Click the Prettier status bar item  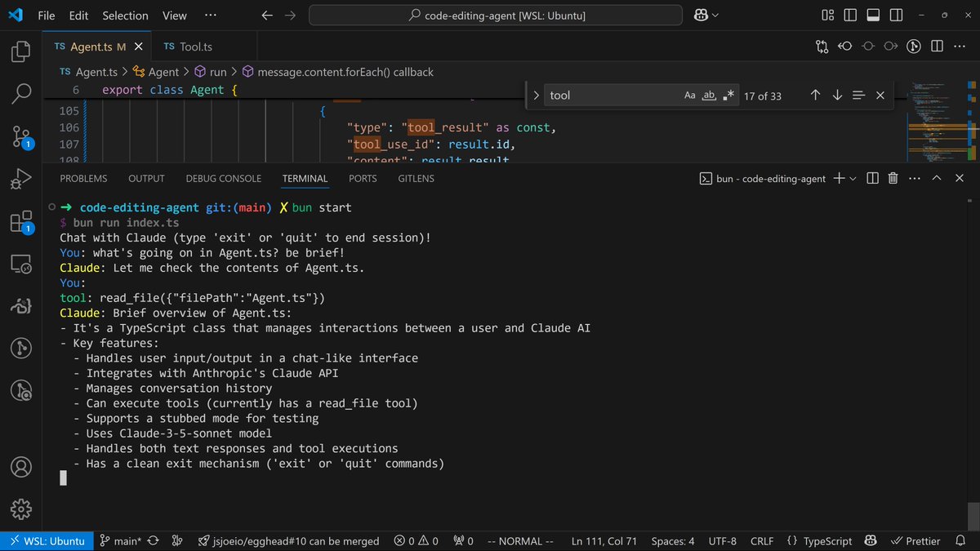915,540
